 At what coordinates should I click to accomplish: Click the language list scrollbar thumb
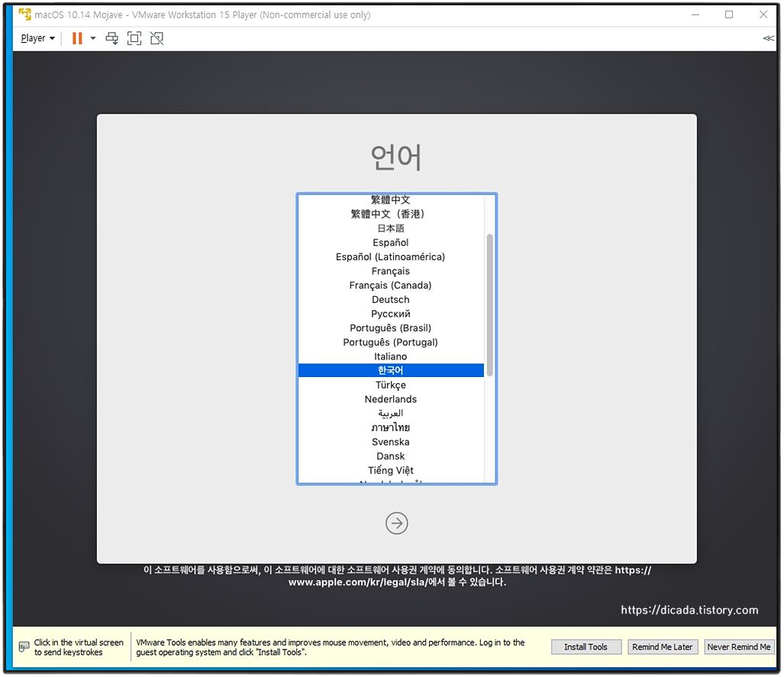(490, 305)
